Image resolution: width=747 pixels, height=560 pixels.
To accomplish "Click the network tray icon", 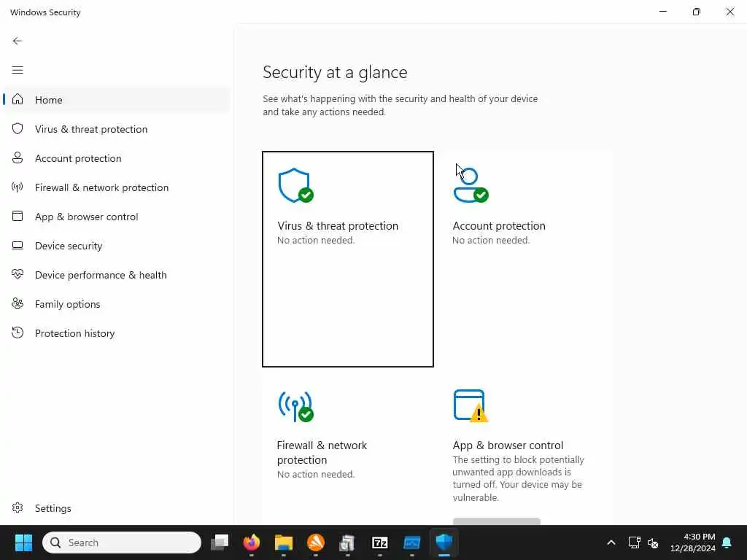I will point(634,542).
